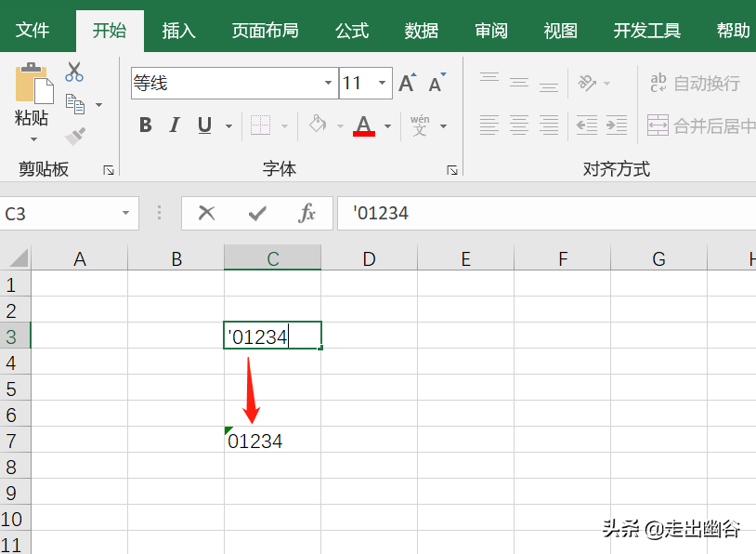Select row 7 header

(15, 440)
